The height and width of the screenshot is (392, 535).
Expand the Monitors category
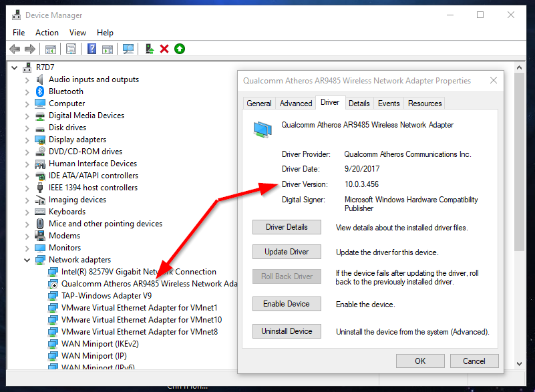pyautogui.click(x=27, y=248)
